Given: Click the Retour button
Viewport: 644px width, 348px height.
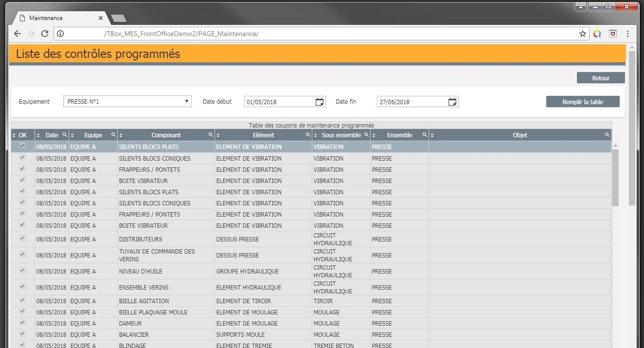Looking at the screenshot, I should click(601, 78).
